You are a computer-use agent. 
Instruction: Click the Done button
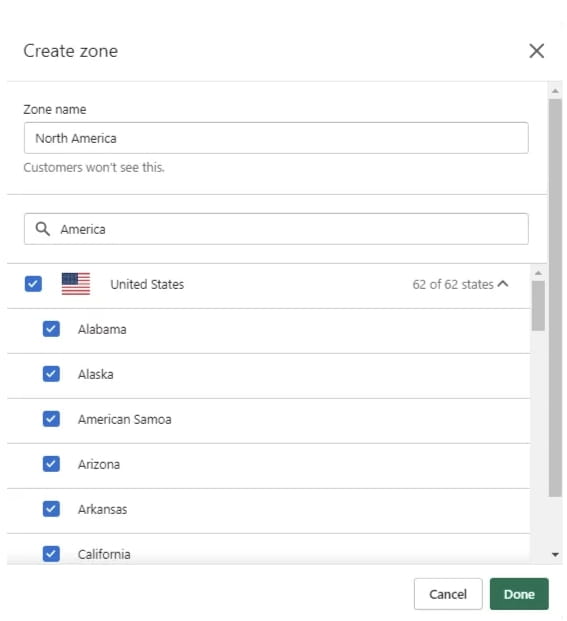pyautogui.click(x=519, y=594)
